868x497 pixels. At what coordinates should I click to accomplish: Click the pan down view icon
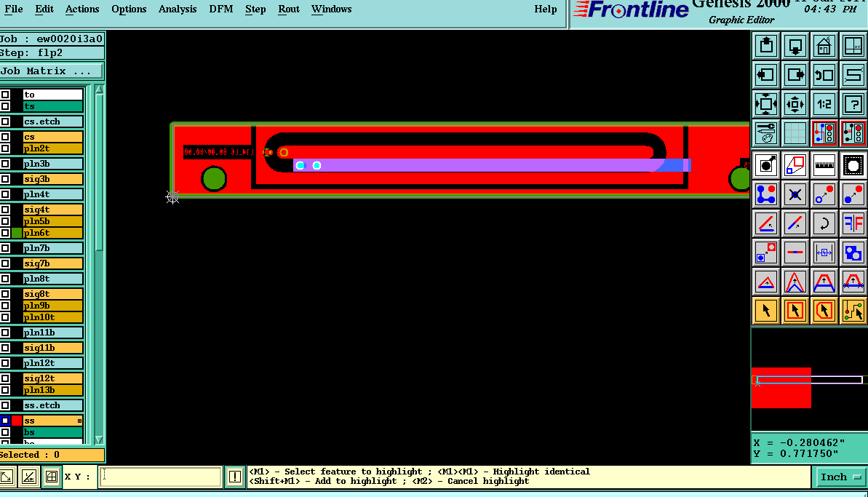795,45
